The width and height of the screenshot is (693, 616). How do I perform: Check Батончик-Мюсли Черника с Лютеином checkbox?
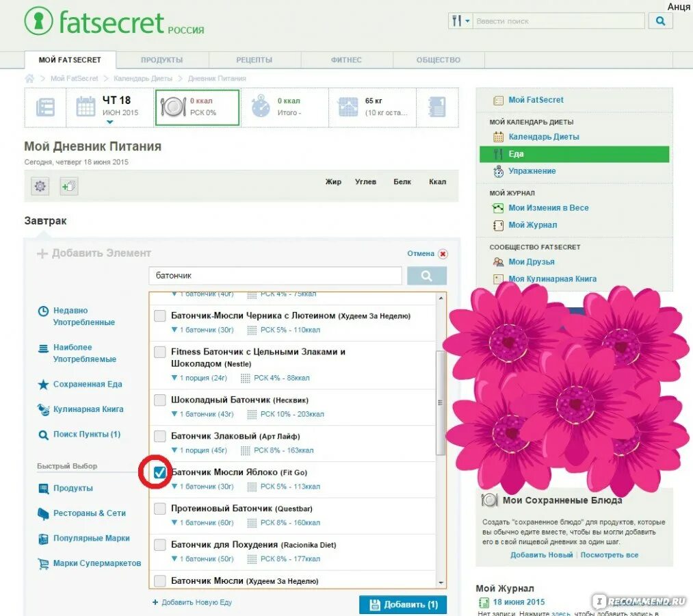click(159, 316)
